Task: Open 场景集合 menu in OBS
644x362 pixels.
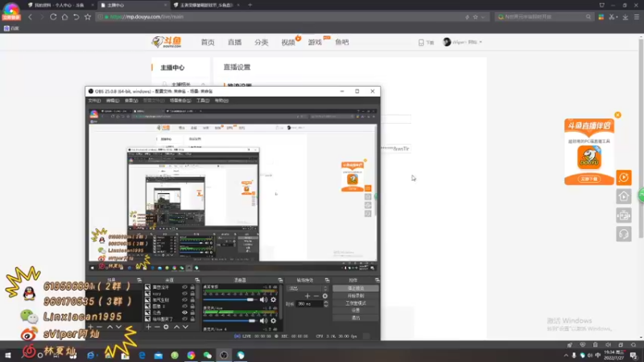Action: pos(180,101)
